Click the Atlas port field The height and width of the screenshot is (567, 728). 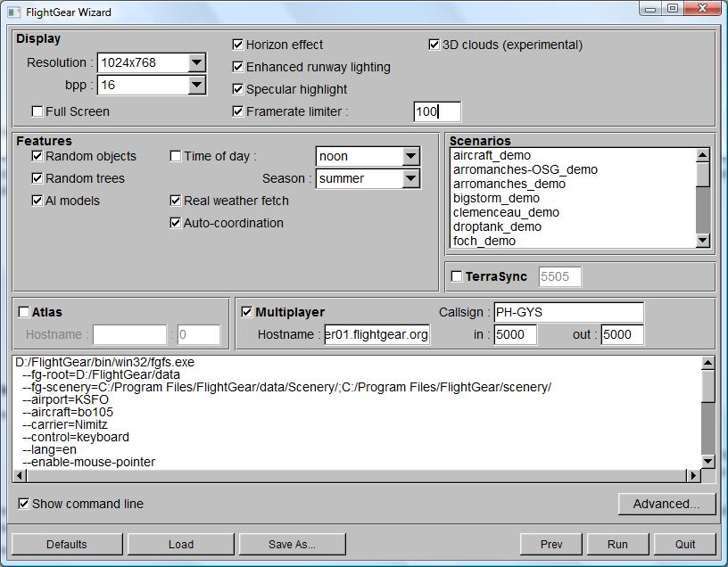[x=199, y=334]
